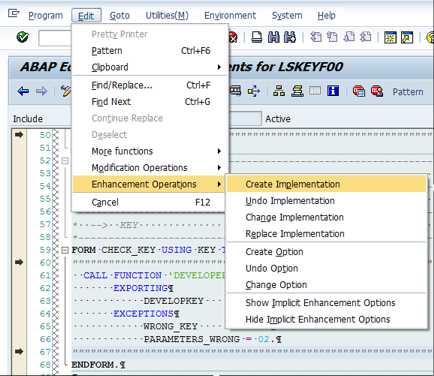Click the Pattern button in application toolbar
Image resolution: width=434 pixels, height=376 pixels.
coord(408,92)
